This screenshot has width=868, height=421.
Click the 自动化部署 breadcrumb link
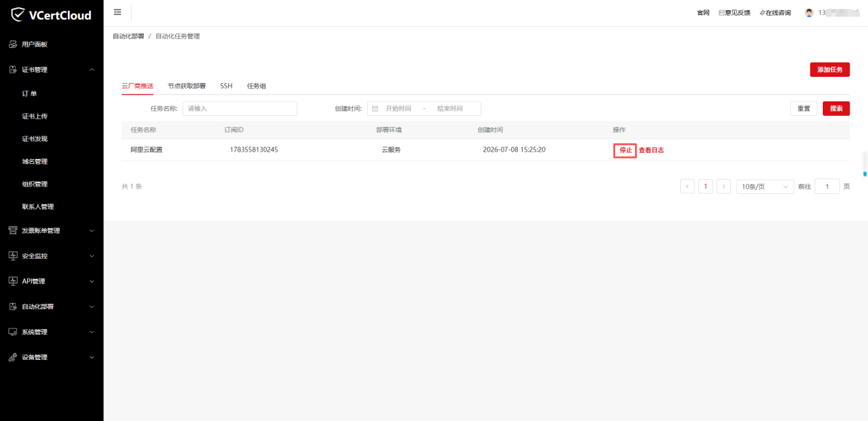click(128, 36)
